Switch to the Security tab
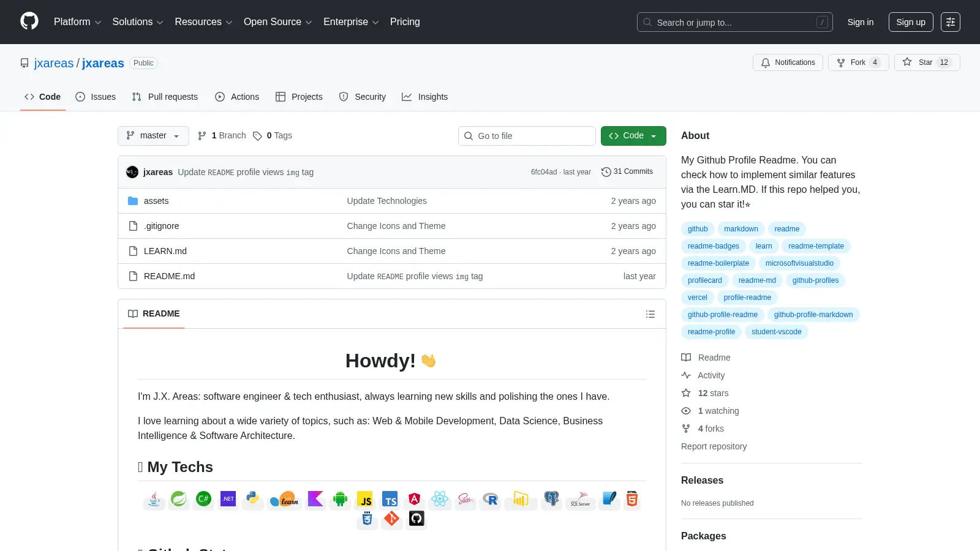Screen dimensions: 980x551 coord(363,97)
